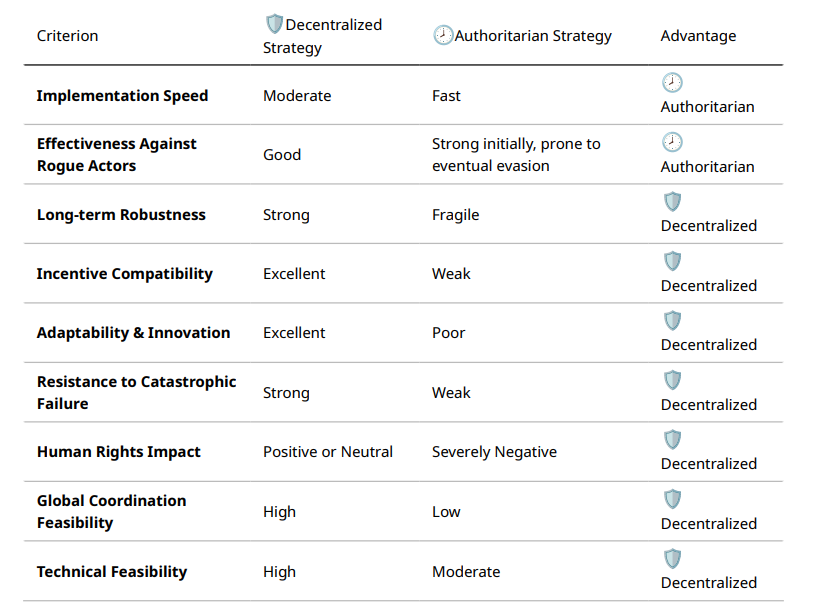This screenshot has width=815, height=614.
Task: Click the Advantage column header
Action: (698, 36)
